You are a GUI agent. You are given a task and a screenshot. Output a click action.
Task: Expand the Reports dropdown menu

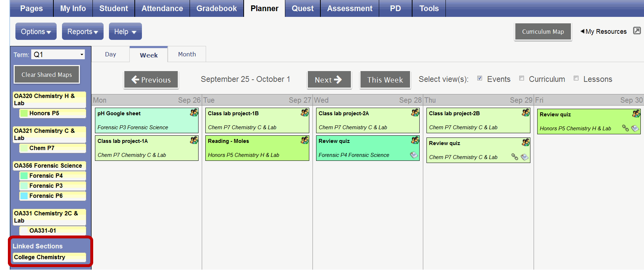(82, 32)
